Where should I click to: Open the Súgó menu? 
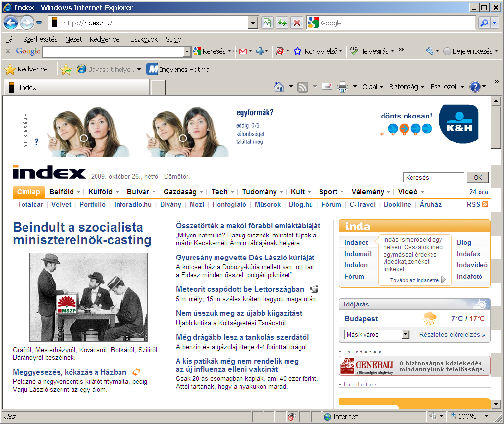coord(173,39)
